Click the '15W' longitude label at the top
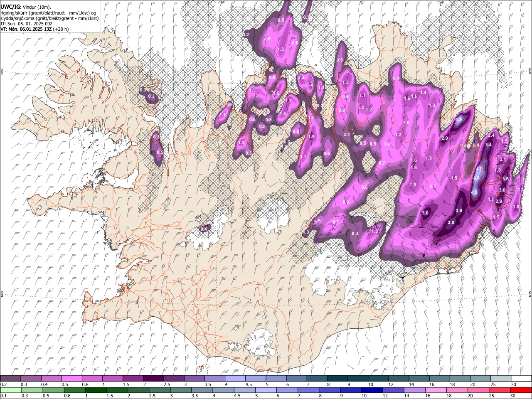532x399 pixels. [x=440, y=2]
